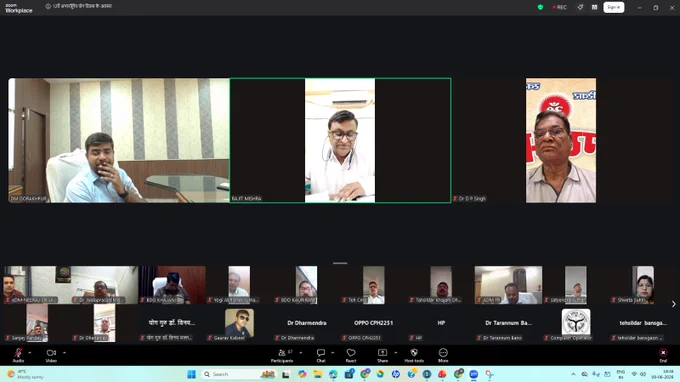Expand the arrow next to Share
The width and height of the screenshot is (680, 382).
click(x=396, y=353)
